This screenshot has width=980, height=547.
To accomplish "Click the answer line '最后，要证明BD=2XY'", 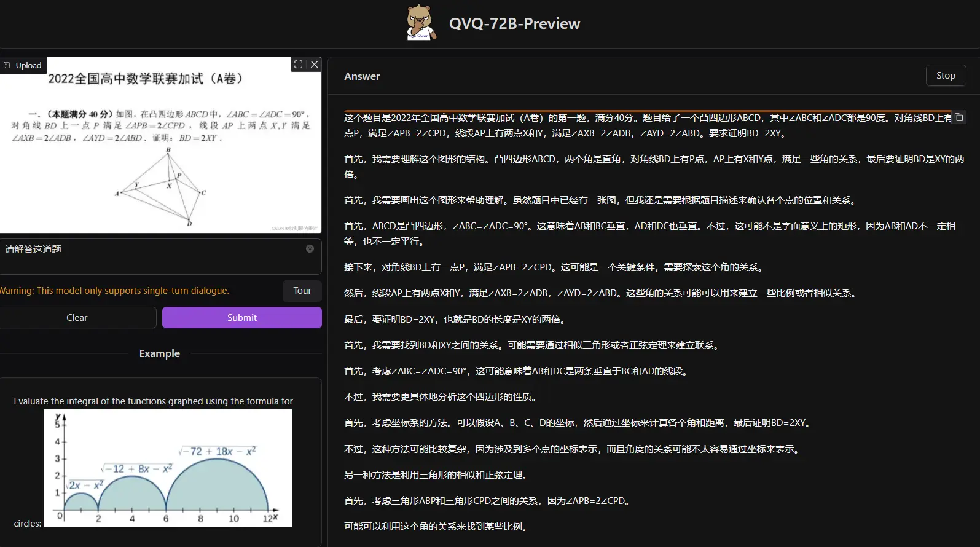I will [x=455, y=320].
